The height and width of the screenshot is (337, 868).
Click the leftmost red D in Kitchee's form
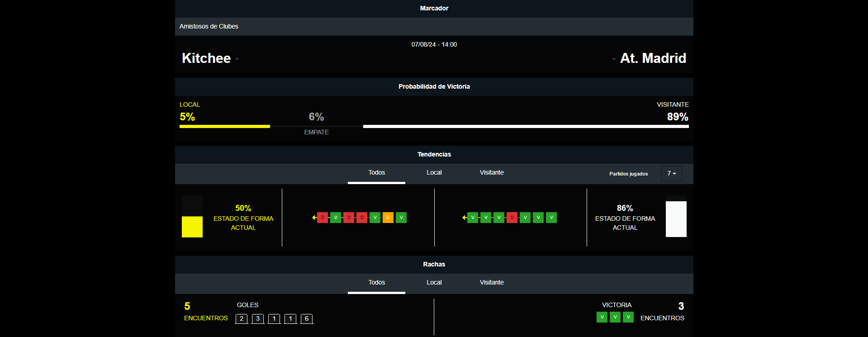(323, 218)
